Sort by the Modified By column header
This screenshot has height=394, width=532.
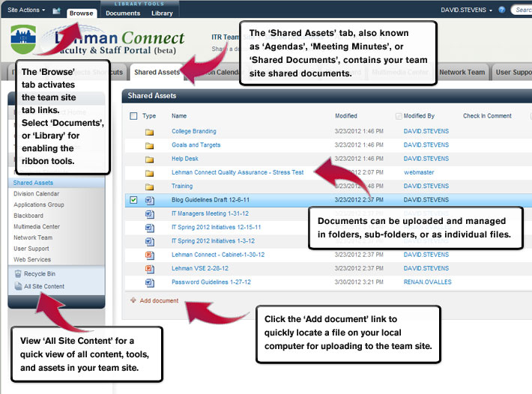419,116
